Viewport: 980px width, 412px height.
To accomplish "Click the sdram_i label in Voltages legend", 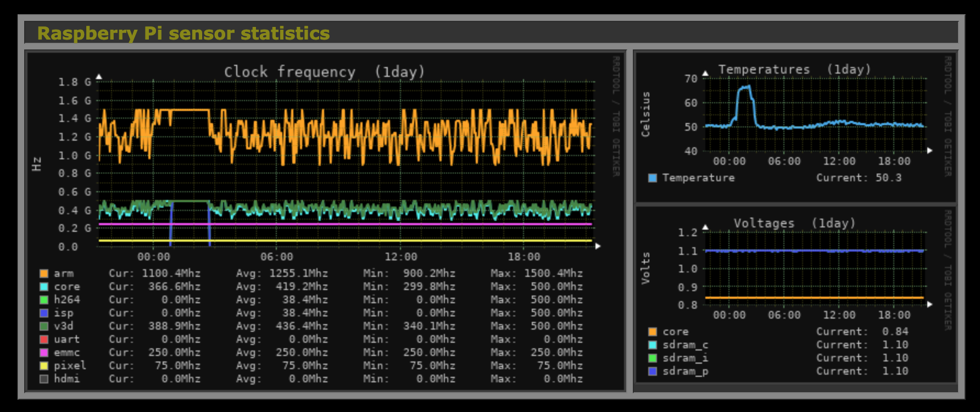I will tap(685, 358).
